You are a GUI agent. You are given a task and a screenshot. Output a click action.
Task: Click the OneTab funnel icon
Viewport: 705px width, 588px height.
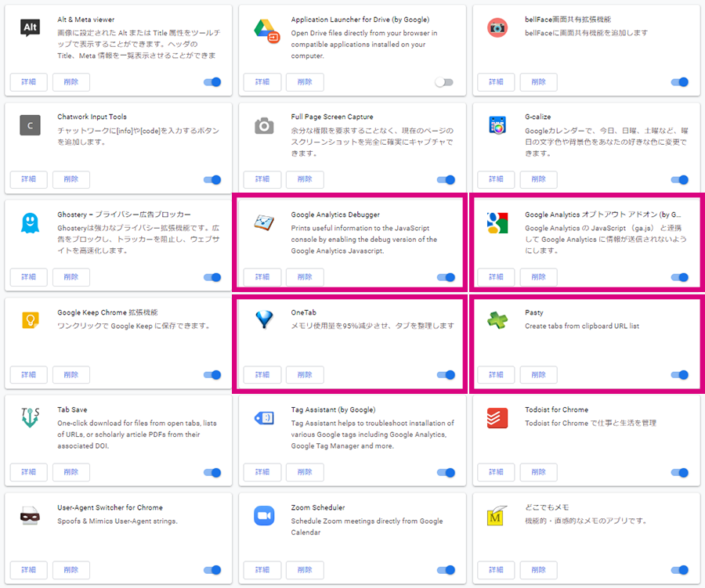[x=264, y=319]
